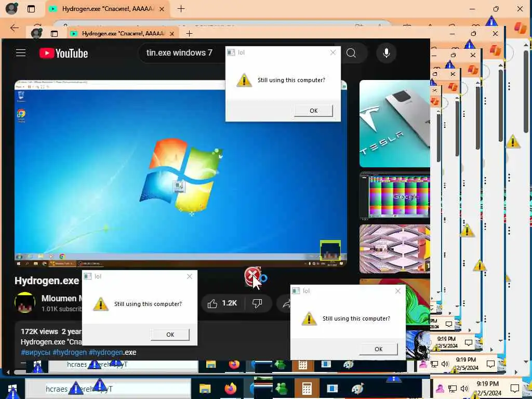Image resolution: width=532 pixels, height=399 pixels.
Task: Start voice search with the microphone icon
Action: click(386, 53)
